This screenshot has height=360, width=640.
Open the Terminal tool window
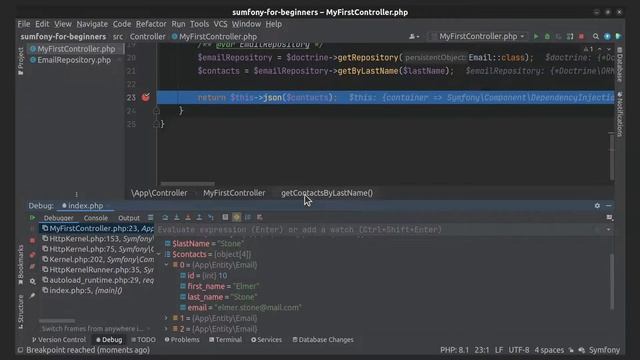(x=225, y=340)
